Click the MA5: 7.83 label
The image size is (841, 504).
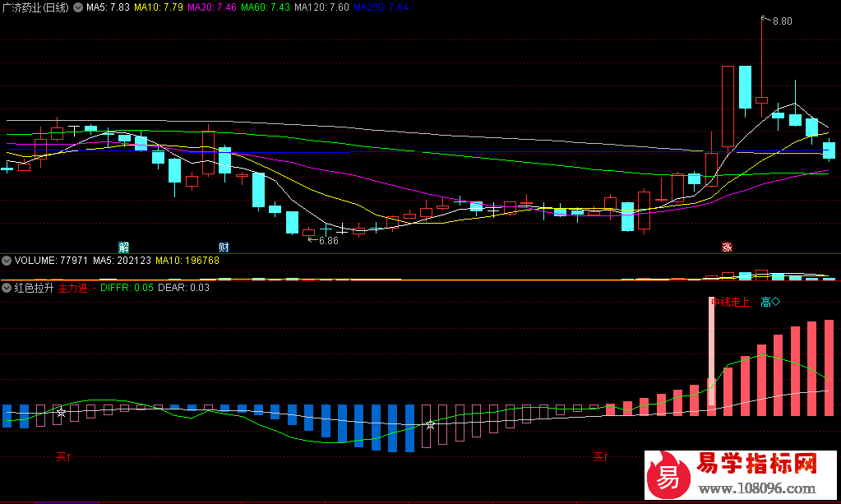point(109,7)
